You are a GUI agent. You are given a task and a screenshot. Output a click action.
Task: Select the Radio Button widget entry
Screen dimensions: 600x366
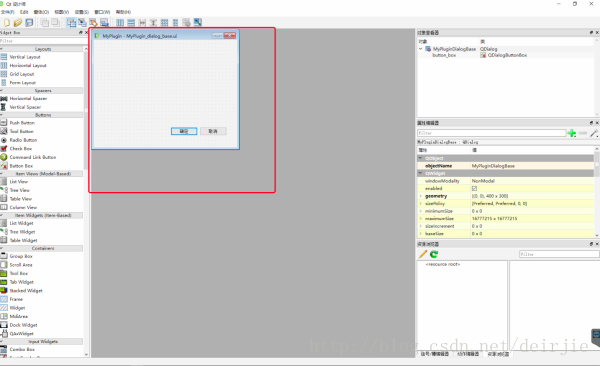click(23, 140)
